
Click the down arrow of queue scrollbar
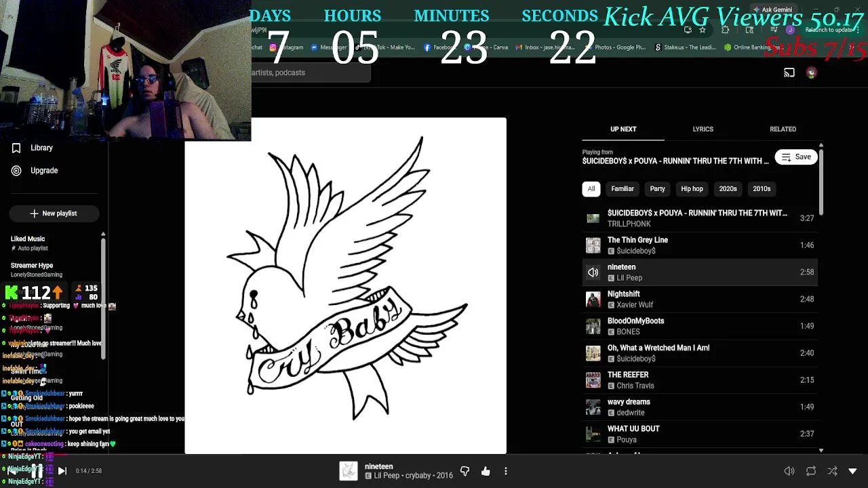click(821, 450)
